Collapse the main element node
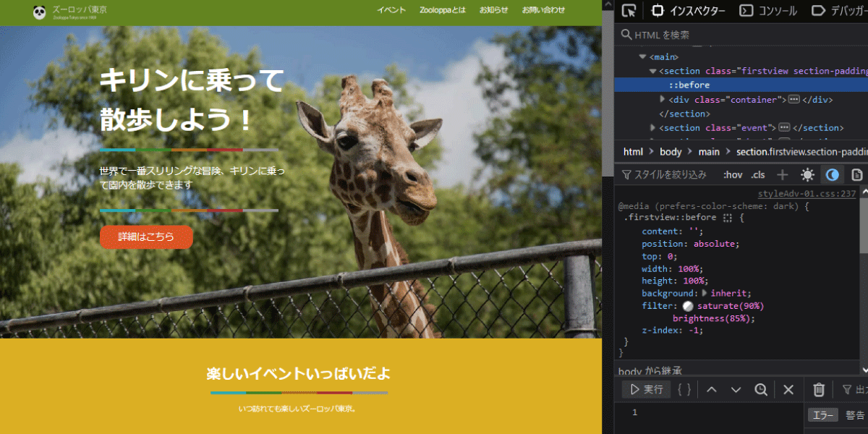Viewport: 868px width, 434px height. (642, 56)
